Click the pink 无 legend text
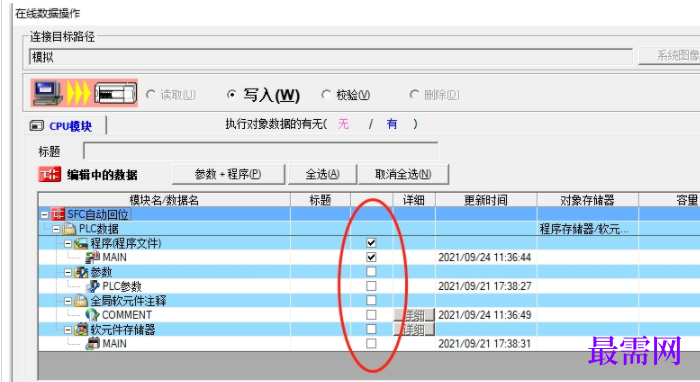The height and width of the screenshot is (382, 700). pos(343,124)
